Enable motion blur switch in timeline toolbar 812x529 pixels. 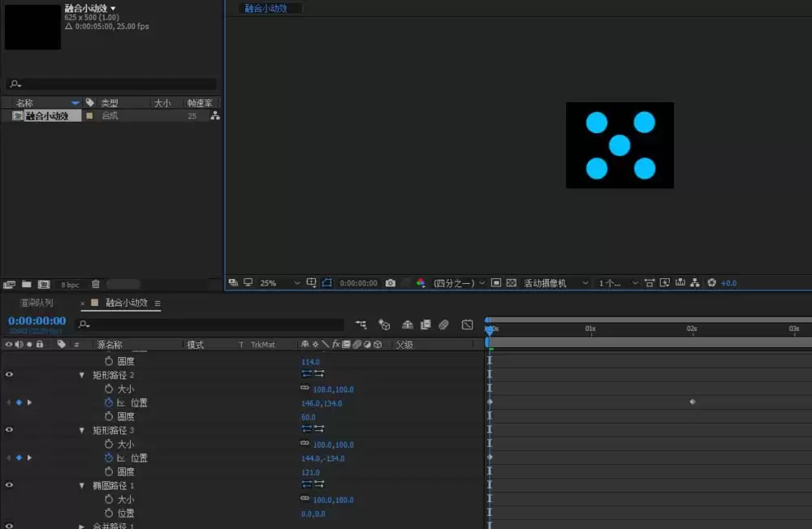point(443,325)
